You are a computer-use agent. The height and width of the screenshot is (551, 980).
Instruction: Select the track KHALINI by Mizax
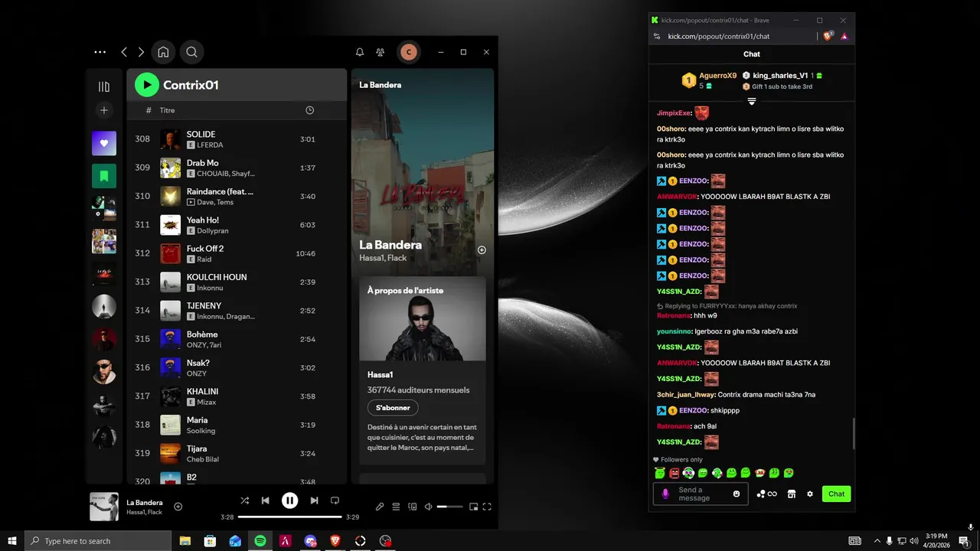pyautogui.click(x=237, y=396)
